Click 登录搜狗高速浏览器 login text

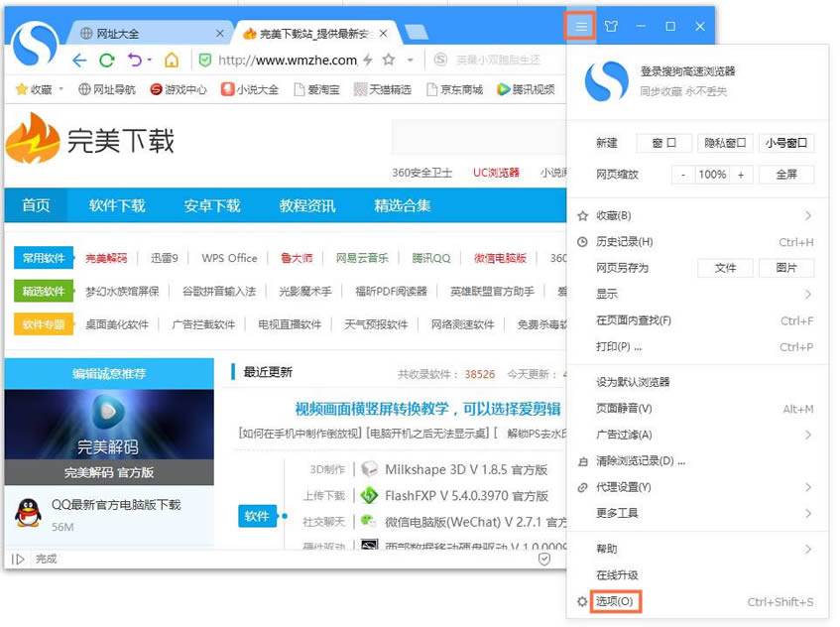coord(688,71)
